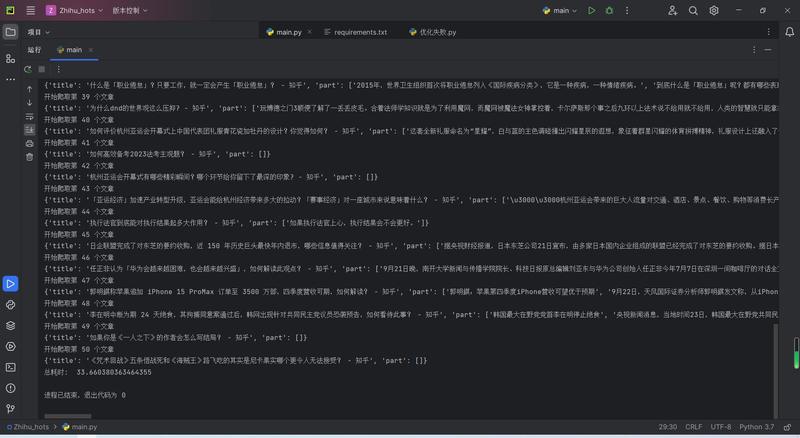
Task: Clear all console output with trash icon
Action: (30, 157)
